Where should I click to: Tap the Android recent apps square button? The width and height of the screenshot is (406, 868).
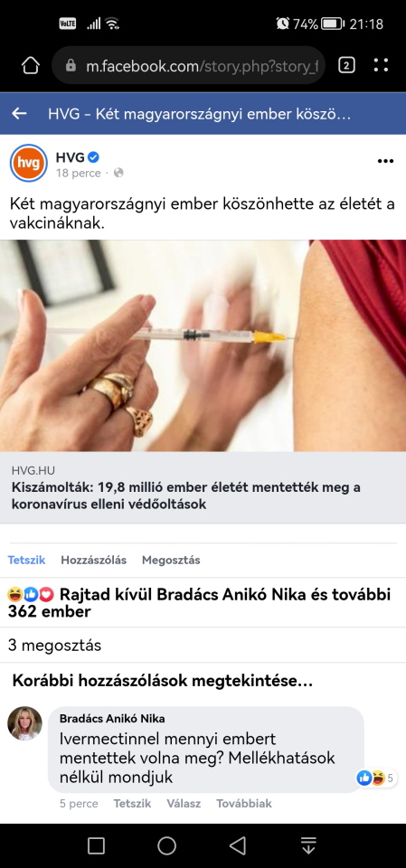[x=97, y=845]
